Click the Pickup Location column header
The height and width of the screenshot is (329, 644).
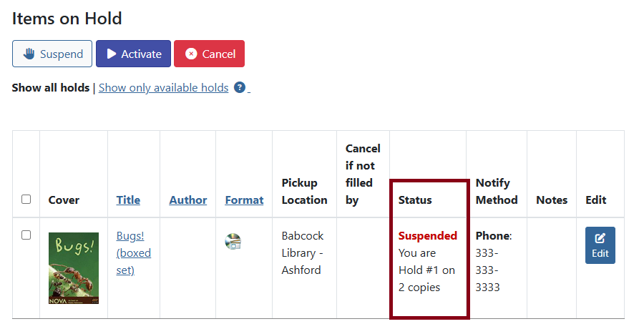[304, 191]
